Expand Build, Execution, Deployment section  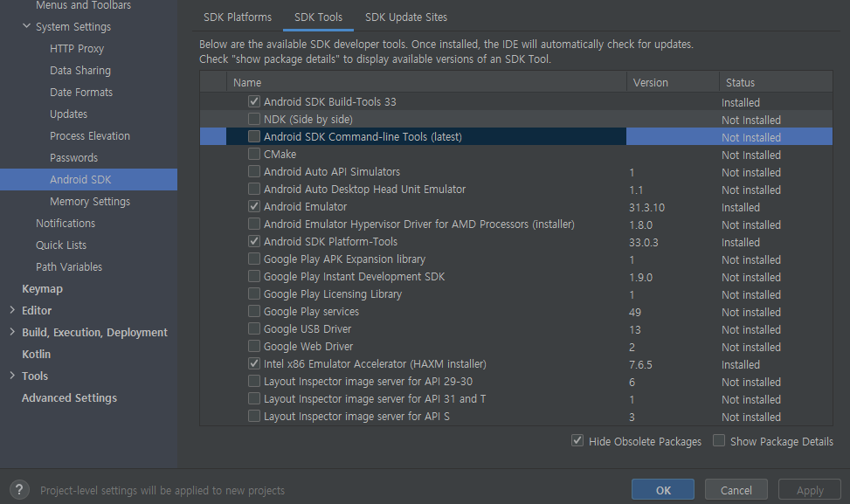coord(12,332)
